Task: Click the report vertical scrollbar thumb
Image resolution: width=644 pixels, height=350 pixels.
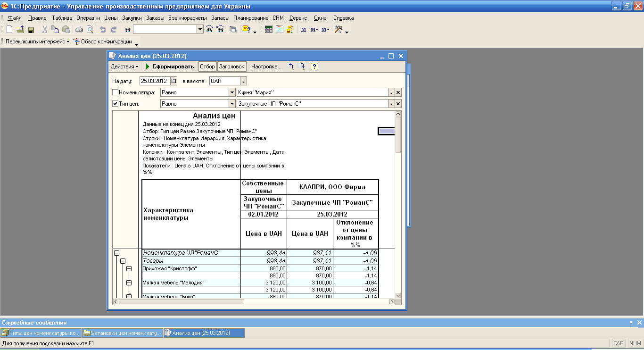Action: 398,135
